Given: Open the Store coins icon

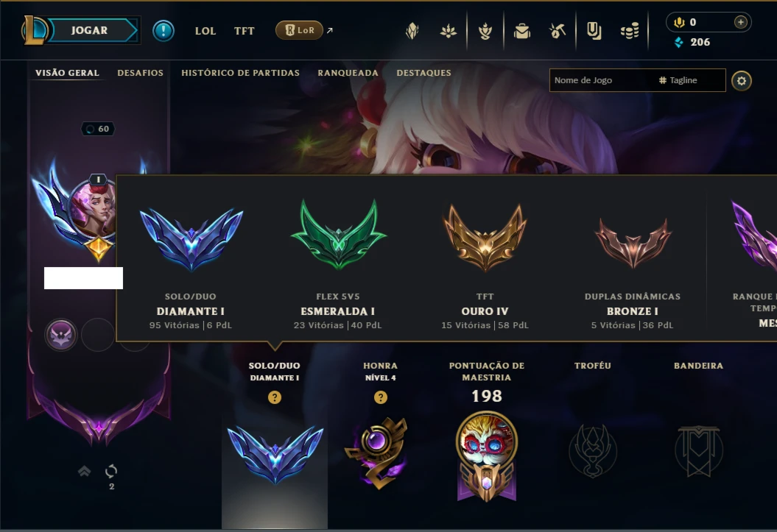Looking at the screenshot, I should [x=630, y=31].
